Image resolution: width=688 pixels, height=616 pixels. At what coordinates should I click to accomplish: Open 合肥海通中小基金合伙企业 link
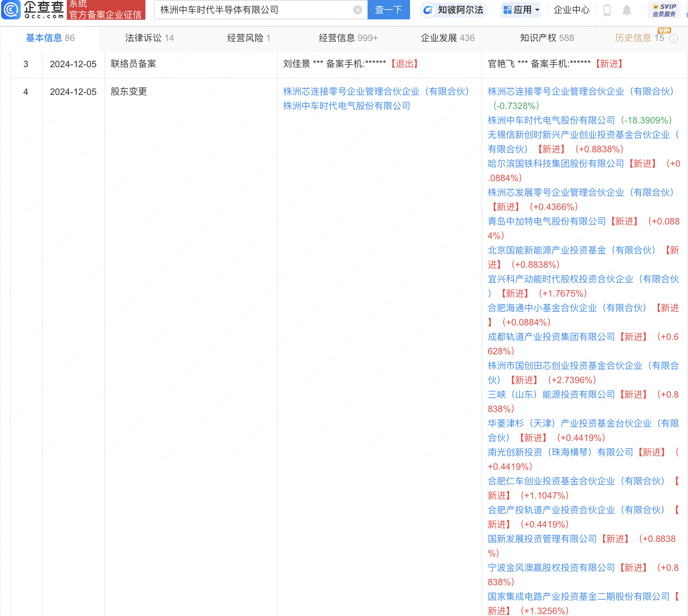[568, 308]
